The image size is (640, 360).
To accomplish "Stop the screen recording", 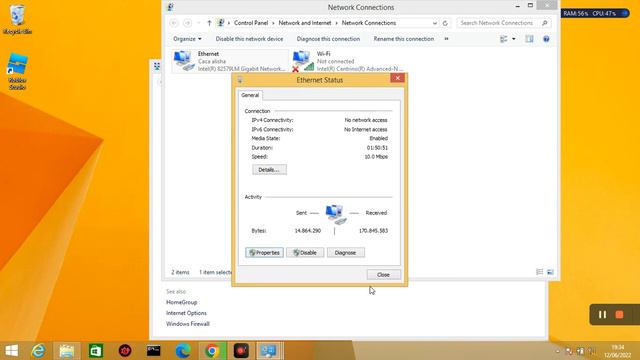I will (x=619, y=315).
